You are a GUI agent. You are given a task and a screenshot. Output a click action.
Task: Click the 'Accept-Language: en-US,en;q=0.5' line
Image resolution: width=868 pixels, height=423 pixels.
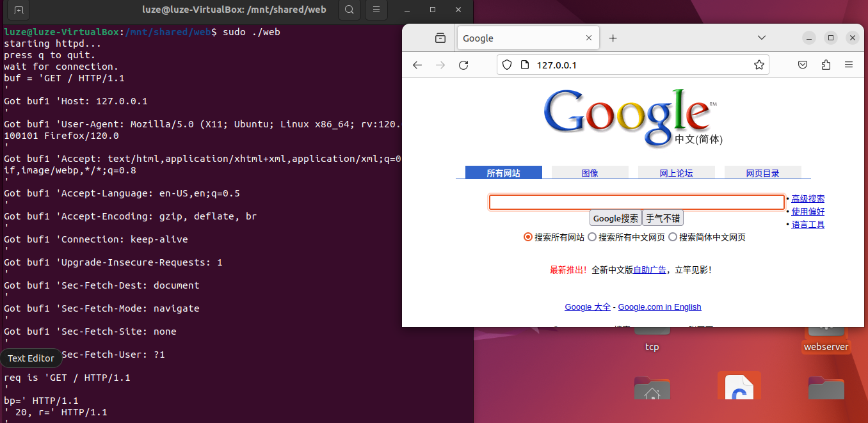(x=122, y=193)
